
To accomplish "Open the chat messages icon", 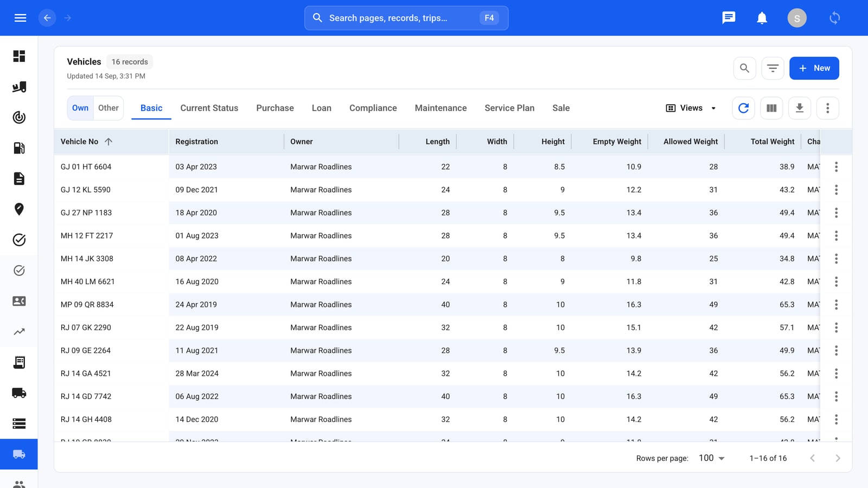I will click(729, 18).
